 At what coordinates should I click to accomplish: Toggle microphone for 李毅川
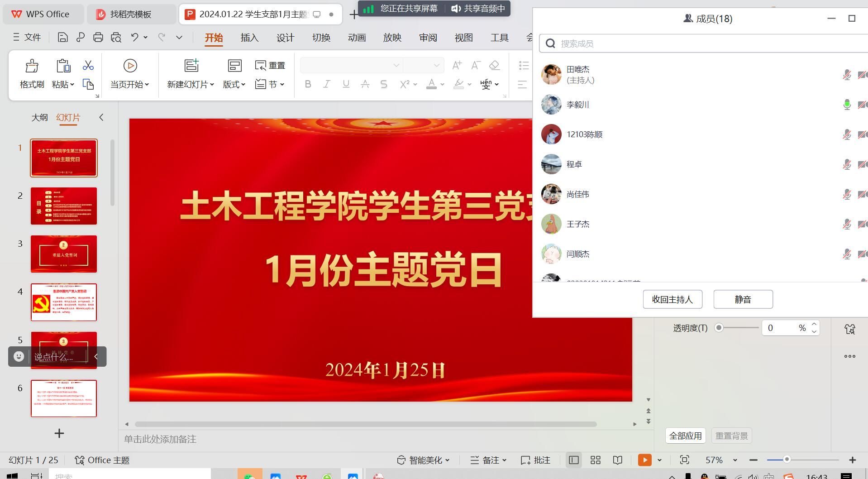point(847,105)
